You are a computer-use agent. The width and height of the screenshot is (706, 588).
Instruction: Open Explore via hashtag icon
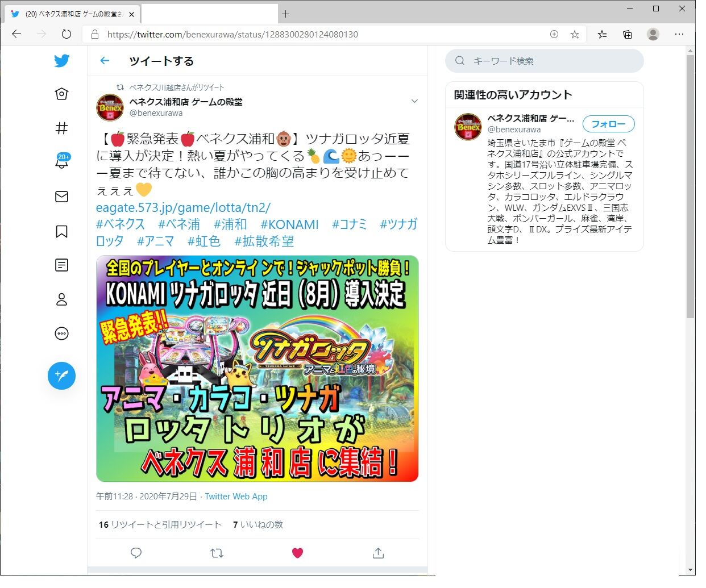62,128
